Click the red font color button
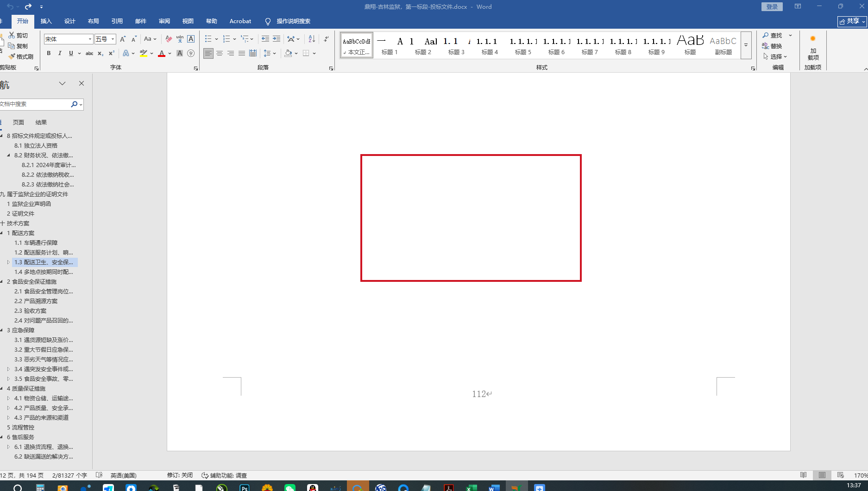Image resolution: width=868 pixels, height=491 pixels. point(162,53)
